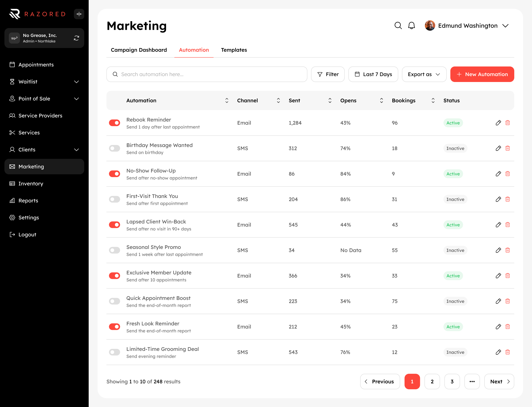Viewport: 532px width, 407px height.
Task: Delete the Exclusive Member Update automation
Action: click(508, 276)
